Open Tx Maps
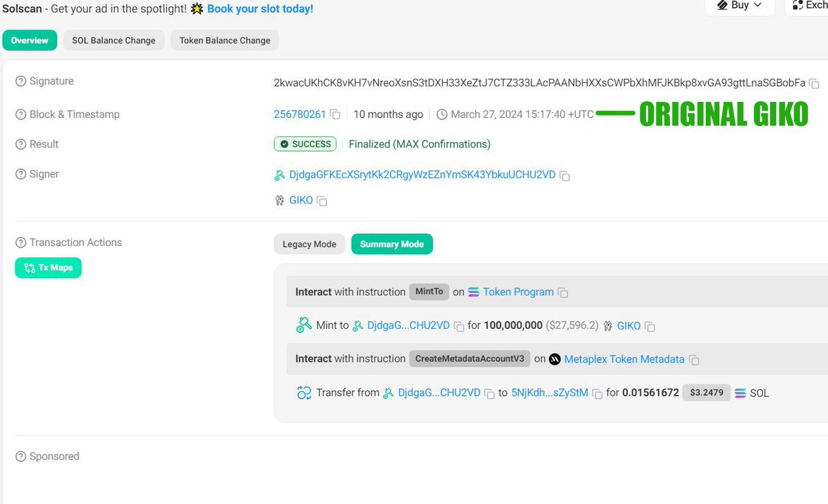Image resolution: width=828 pixels, height=504 pixels. point(48,268)
